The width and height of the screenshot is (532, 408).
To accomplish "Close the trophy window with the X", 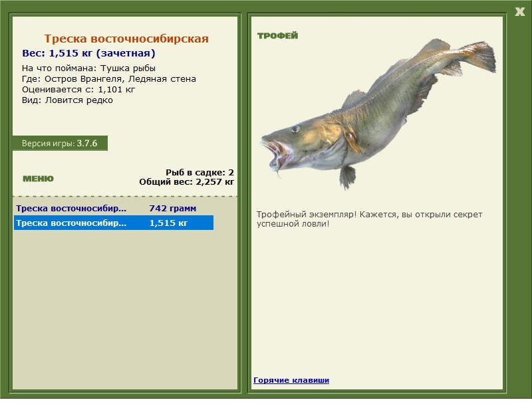I will coord(519,12).
